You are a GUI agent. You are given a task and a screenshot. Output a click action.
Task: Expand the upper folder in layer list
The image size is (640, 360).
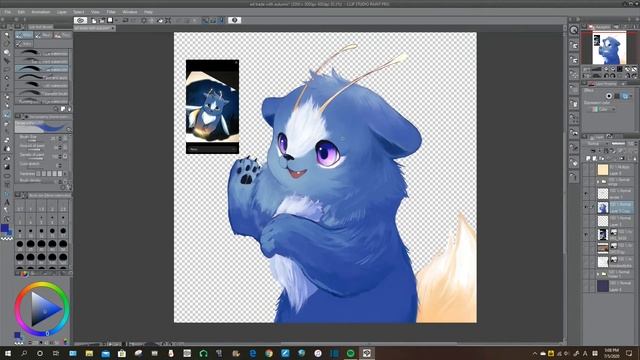tap(598, 182)
